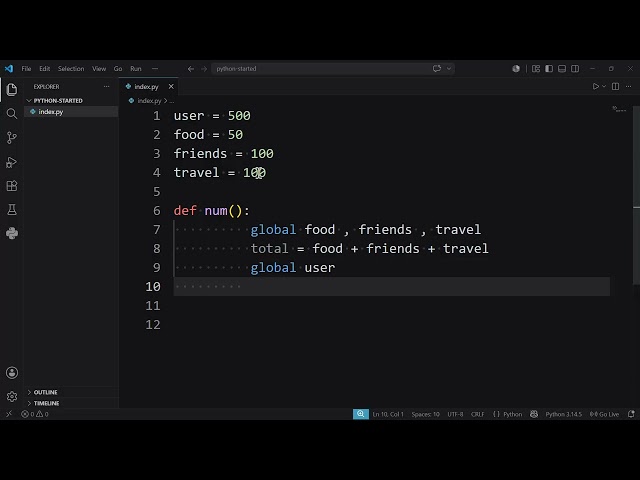Open the Copilot chat icon in title bar
The height and width of the screenshot is (480, 640).
coord(437,69)
